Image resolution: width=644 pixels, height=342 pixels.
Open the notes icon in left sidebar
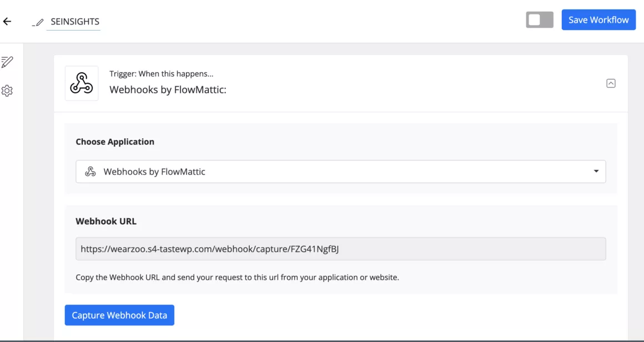tap(7, 62)
